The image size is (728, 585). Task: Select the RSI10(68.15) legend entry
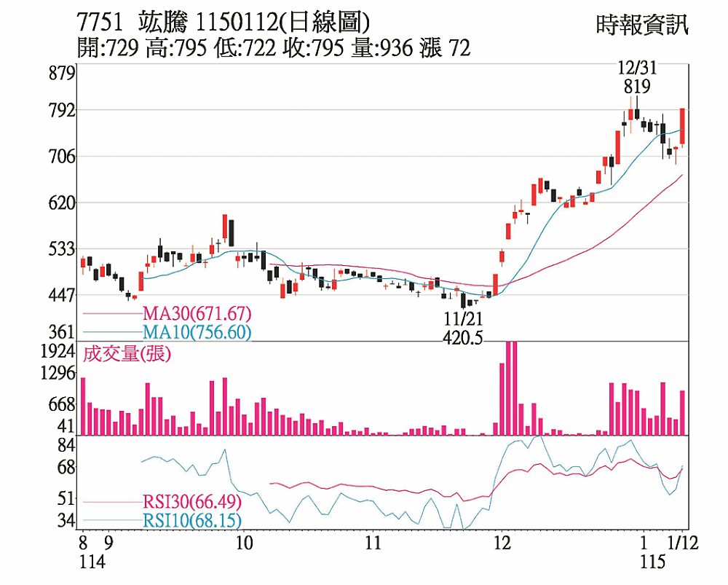coord(191,521)
